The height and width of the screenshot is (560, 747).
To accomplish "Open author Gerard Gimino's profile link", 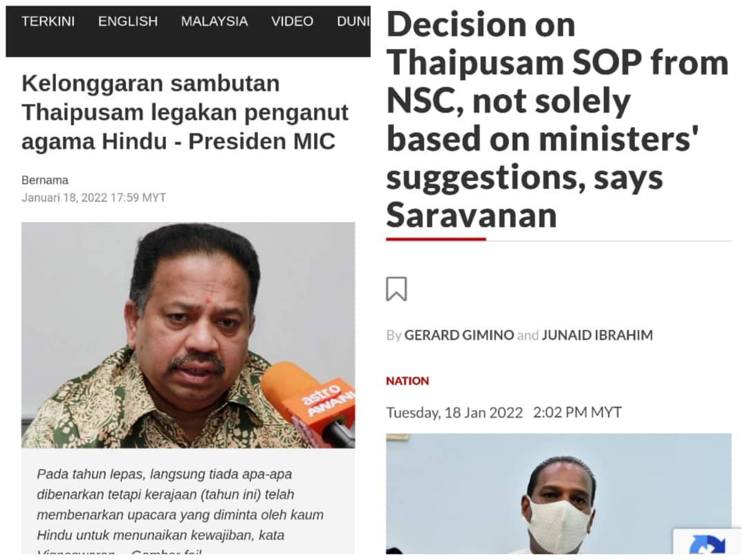I will [459, 335].
